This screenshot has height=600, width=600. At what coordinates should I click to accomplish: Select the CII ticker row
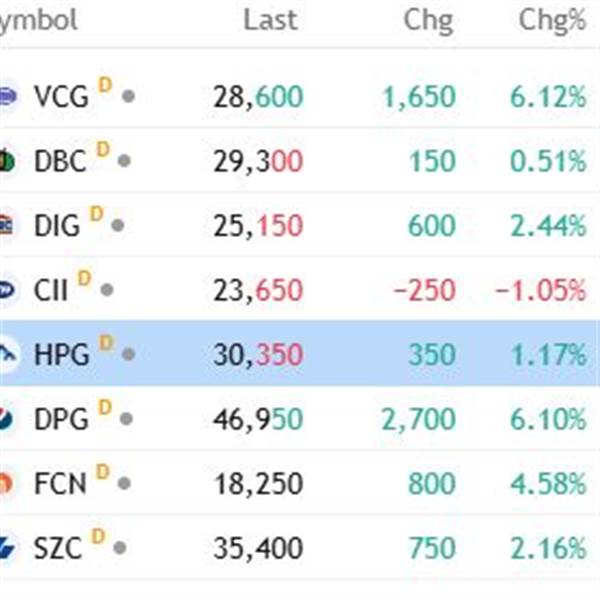[50, 290]
